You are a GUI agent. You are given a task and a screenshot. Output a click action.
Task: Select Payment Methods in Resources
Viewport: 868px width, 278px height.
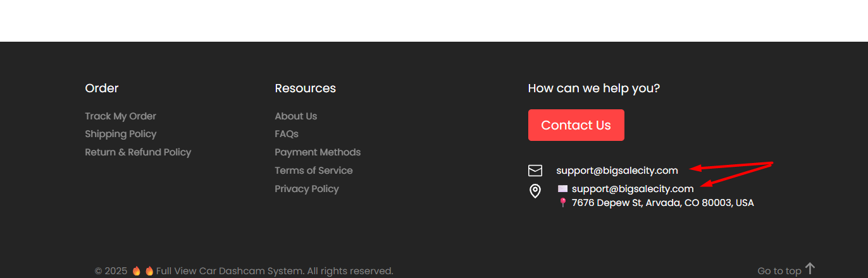[318, 152]
